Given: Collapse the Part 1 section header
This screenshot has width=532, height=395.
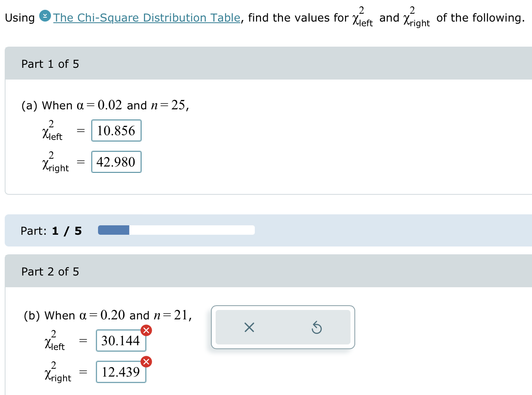Looking at the screenshot, I should (x=50, y=64).
